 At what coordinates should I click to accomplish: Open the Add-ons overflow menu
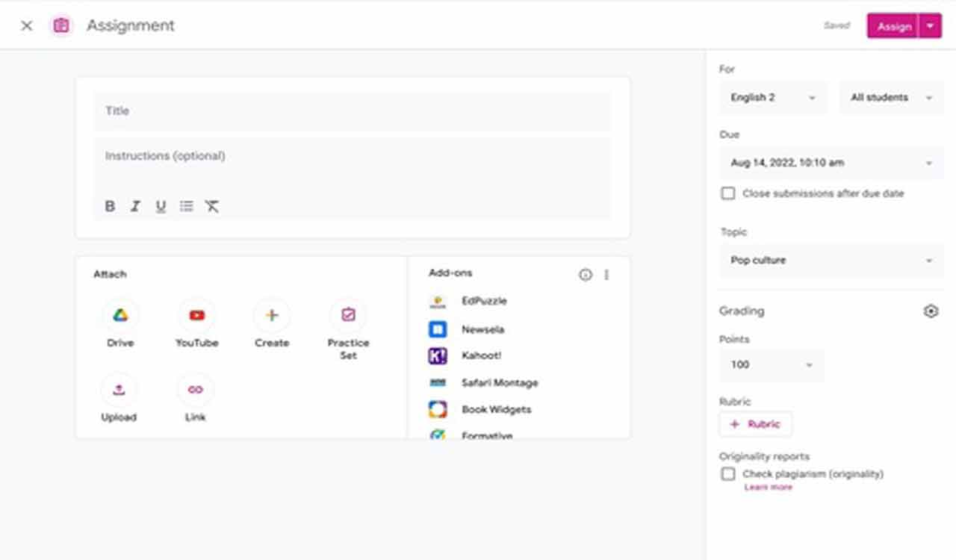click(x=606, y=274)
